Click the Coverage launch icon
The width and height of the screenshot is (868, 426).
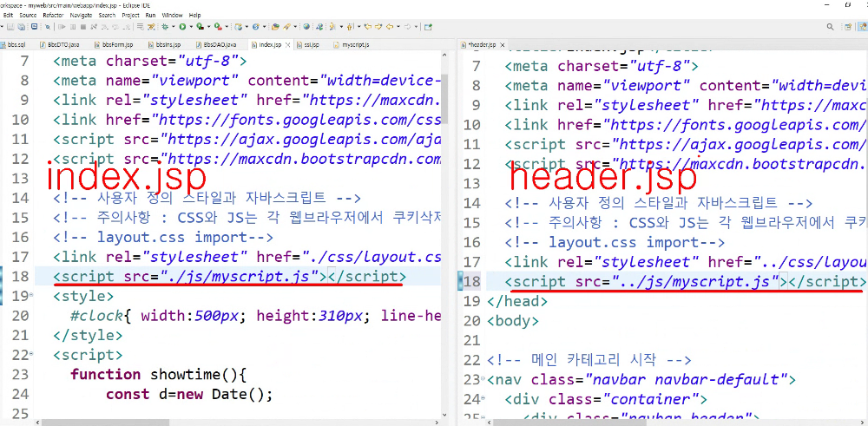point(200,26)
